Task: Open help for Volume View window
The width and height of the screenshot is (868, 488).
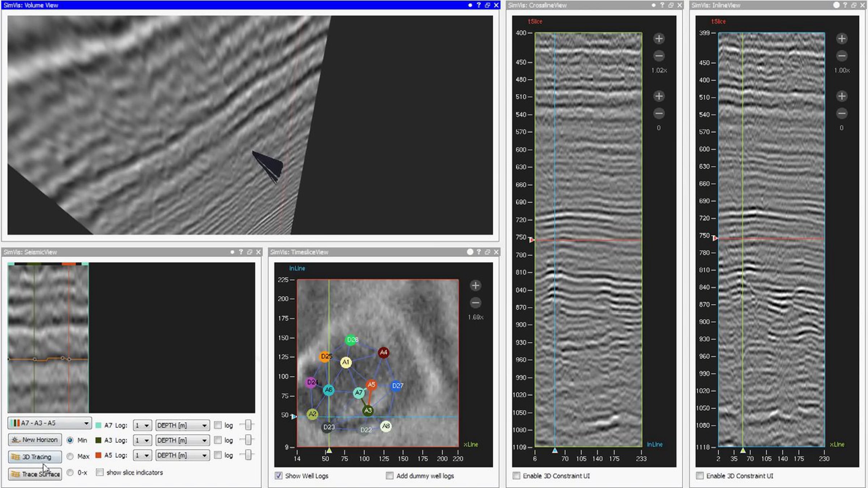Action: tap(478, 5)
